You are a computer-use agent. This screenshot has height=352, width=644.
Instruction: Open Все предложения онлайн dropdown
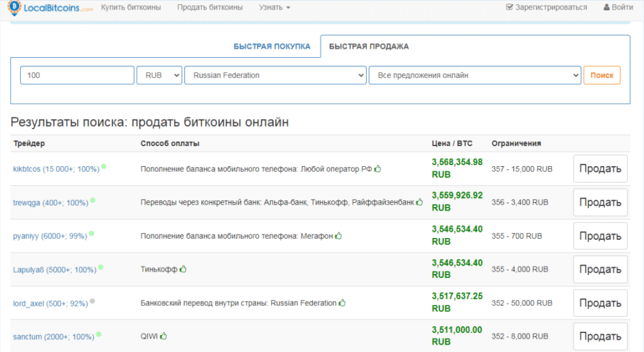[475, 76]
